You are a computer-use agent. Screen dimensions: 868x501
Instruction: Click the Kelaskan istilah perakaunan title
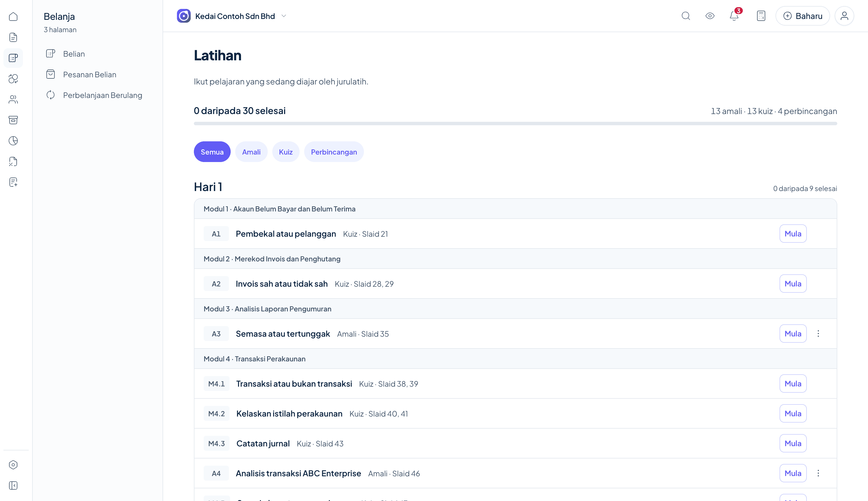point(289,414)
